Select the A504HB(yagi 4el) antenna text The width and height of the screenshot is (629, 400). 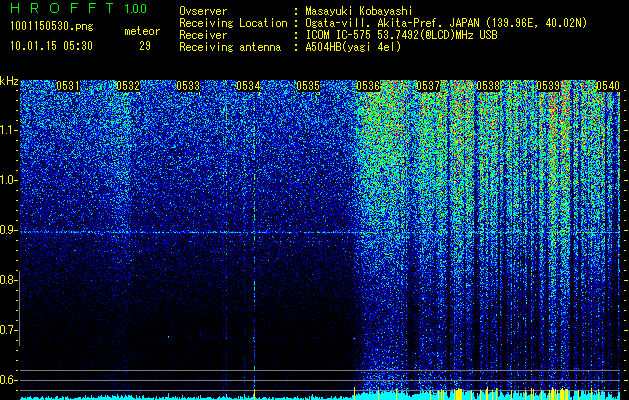(353, 47)
